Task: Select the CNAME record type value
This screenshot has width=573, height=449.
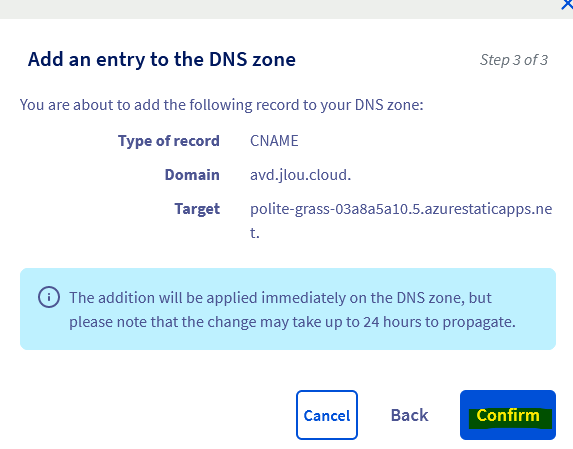Action: point(274,141)
